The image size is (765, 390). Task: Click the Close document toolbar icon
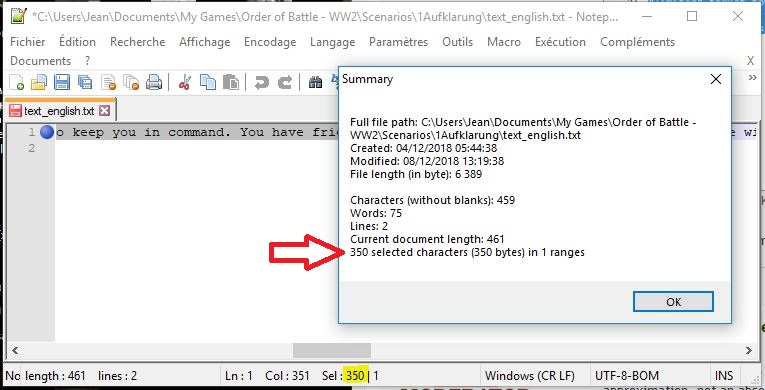coord(108,82)
